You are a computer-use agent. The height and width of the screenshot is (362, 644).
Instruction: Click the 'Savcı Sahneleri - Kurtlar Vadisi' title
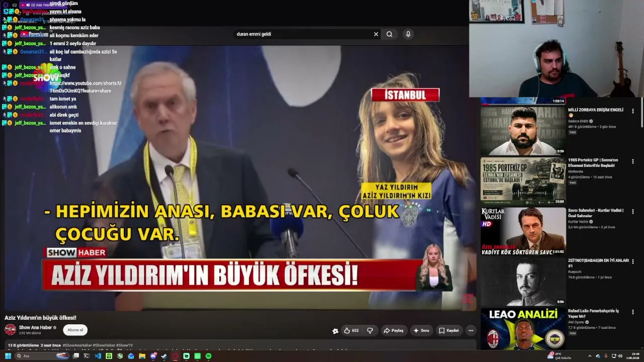(x=596, y=213)
